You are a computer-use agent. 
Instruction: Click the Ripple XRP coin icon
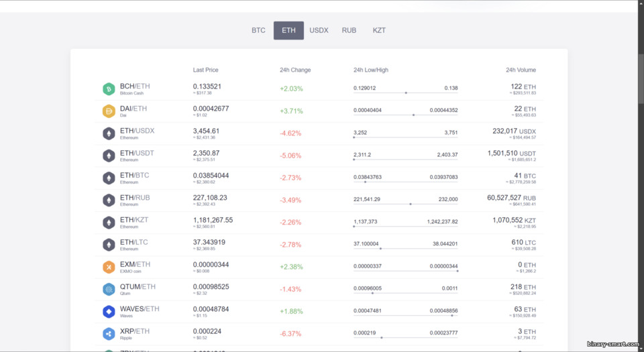pos(109,334)
